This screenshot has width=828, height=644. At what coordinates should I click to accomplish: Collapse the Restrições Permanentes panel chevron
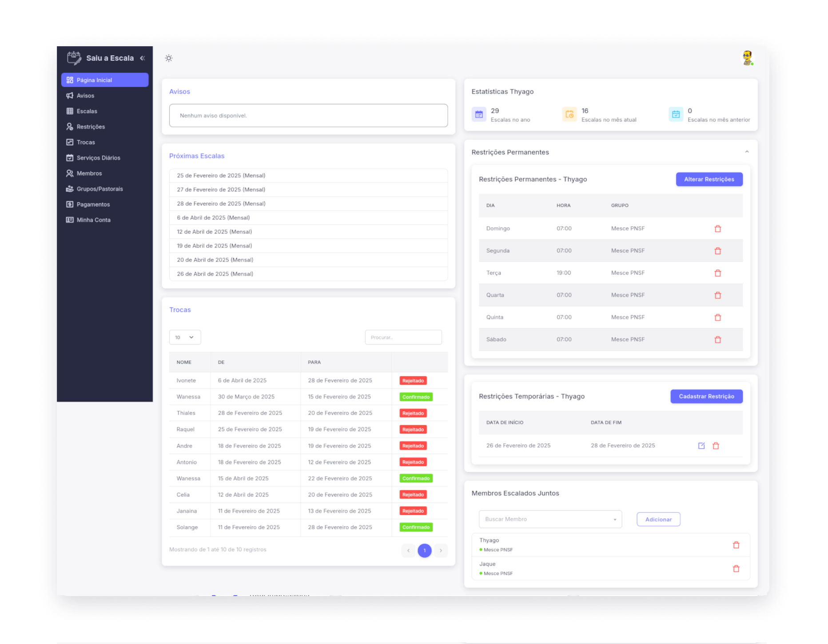748,151
